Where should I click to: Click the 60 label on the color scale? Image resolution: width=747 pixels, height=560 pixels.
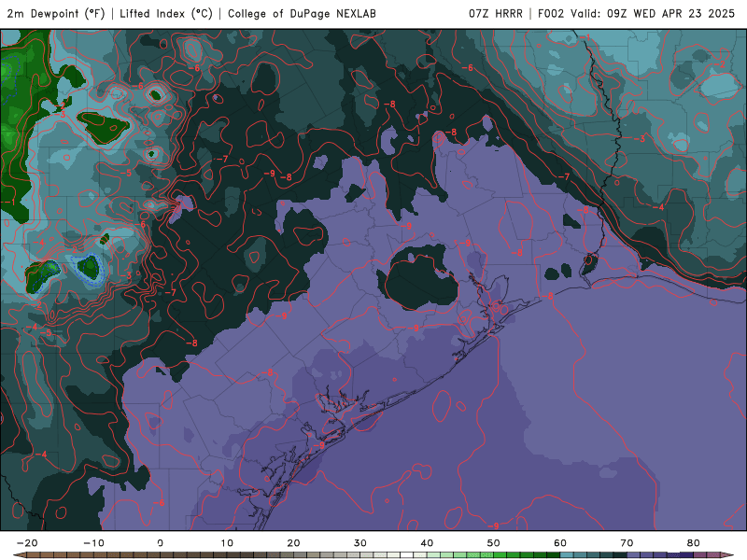tap(560, 543)
